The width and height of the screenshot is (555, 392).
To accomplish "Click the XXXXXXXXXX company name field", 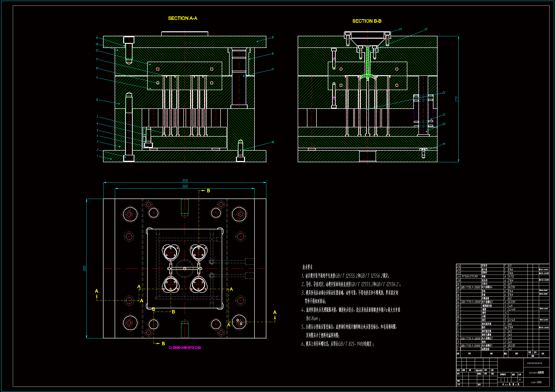I will pos(534,363).
